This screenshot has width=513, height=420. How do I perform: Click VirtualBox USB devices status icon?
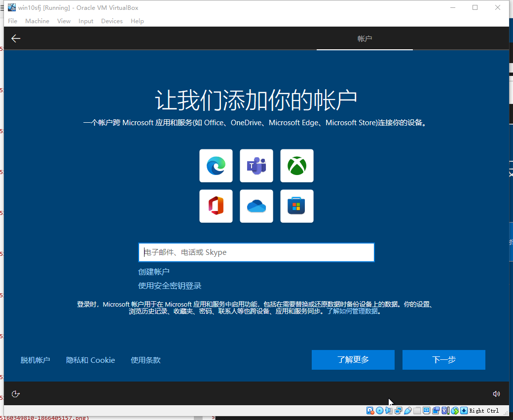click(x=407, y=411)
